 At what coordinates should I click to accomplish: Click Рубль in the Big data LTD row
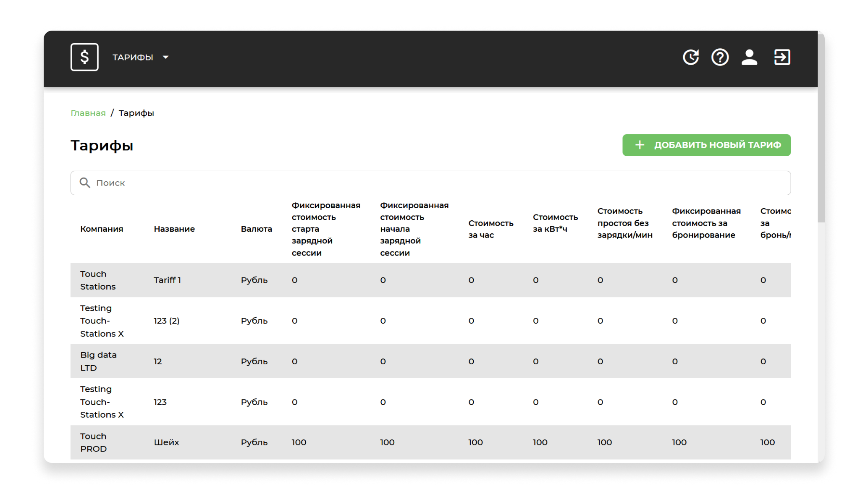tap(254, 361)
